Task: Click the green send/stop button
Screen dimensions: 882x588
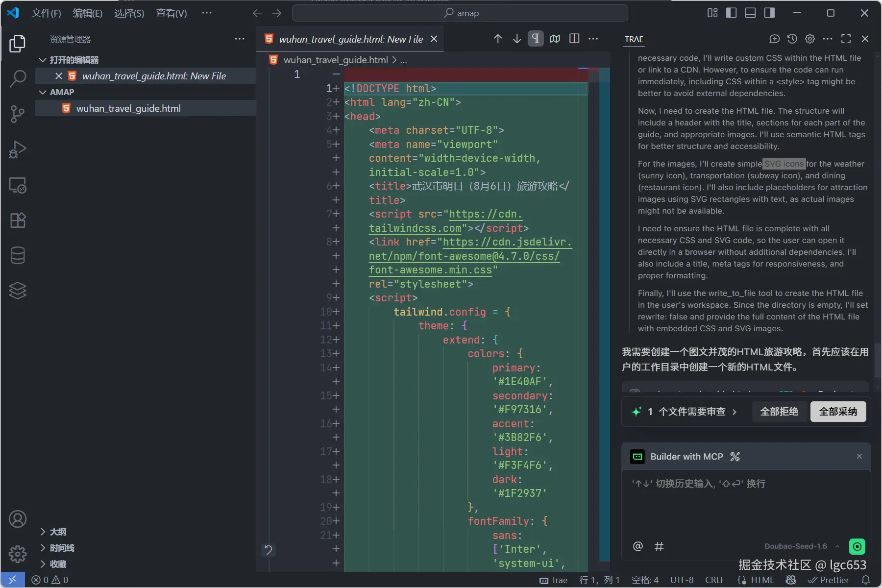Action: (x=857, y=546)
